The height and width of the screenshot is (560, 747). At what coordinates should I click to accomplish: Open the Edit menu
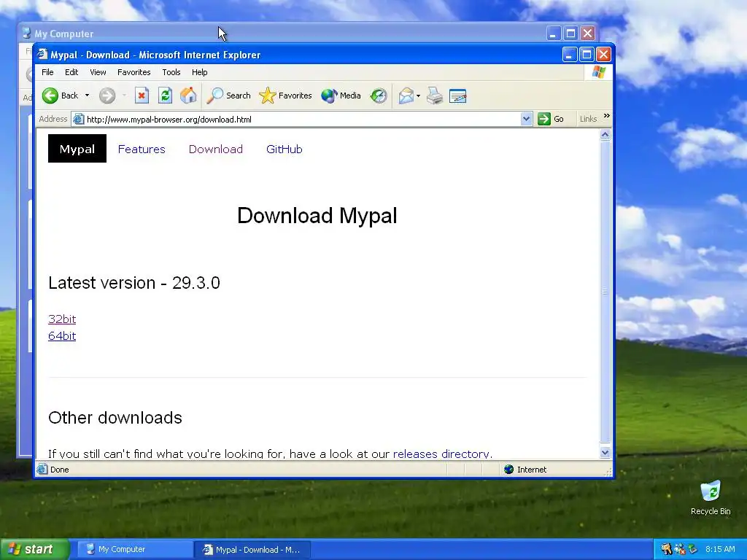point(71,72)
